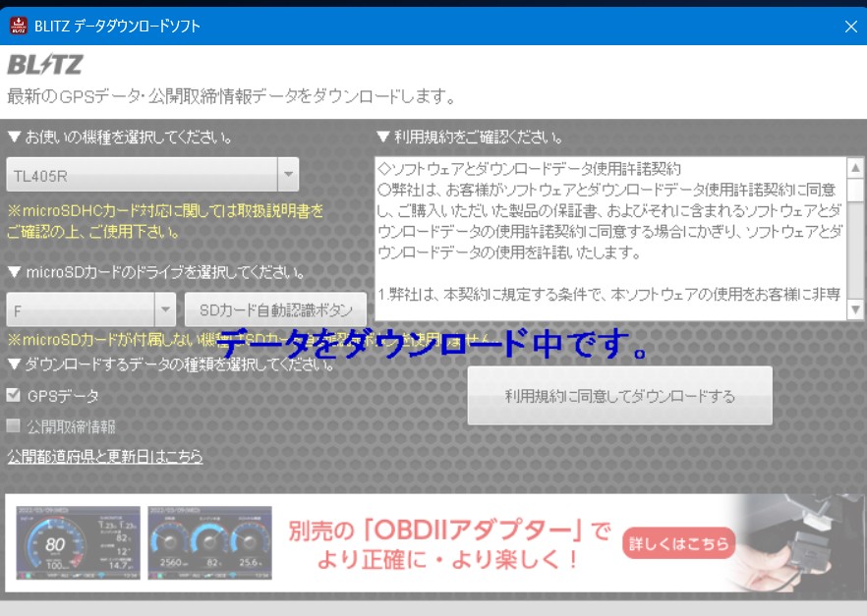This screenshot has width=867, height=616.
Task: Click the 利用規約をご確認ください heading
Action: [470, 137]
